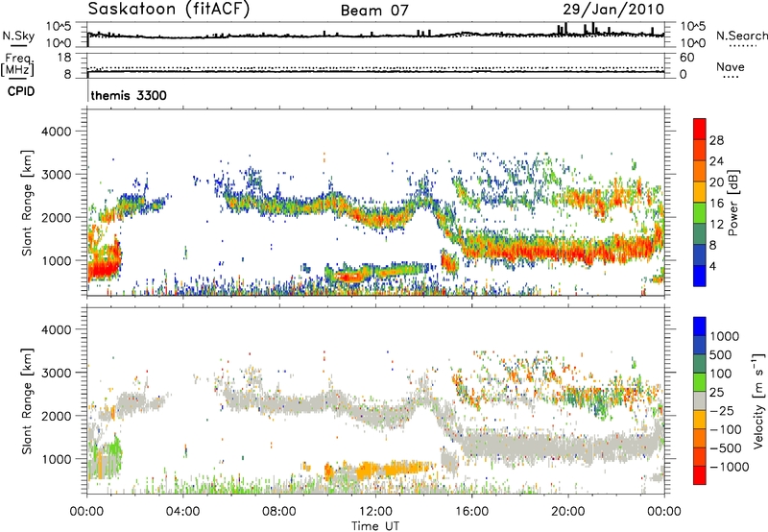Click the date '29/Jan/2010'
This screenshot has width=768, height=532.
tap(613, 10)
